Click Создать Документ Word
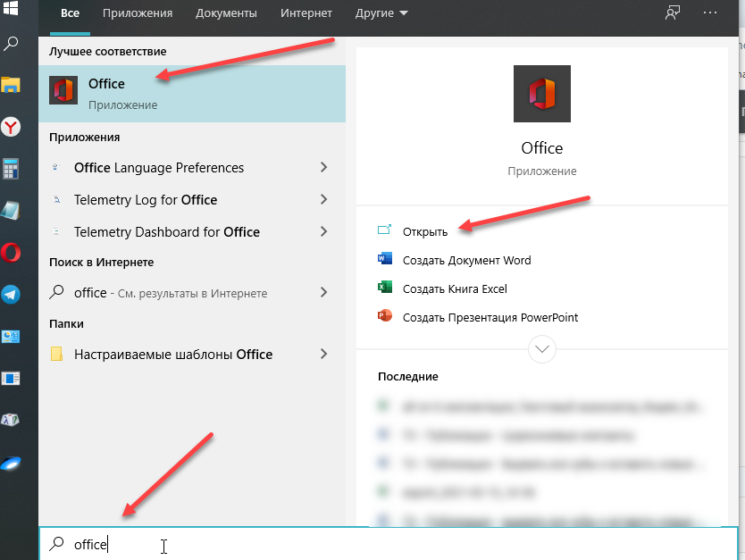745x560 pixels. pyautogui.click(x=466, y=260)
